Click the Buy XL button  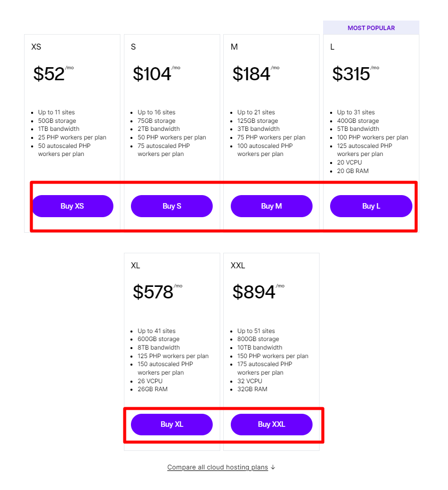point(172,424)
